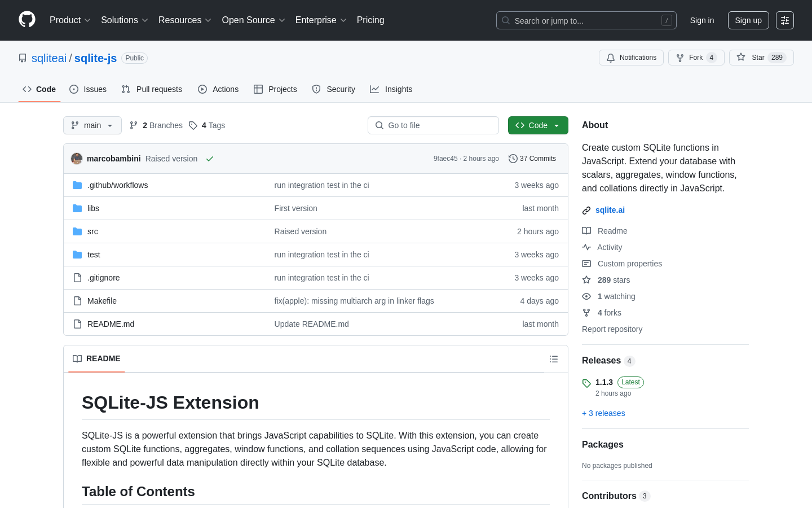Click the .github/workflows folder icon
Image resolution: width=812 pixels, height=508 pixels.
pos(77,185)
